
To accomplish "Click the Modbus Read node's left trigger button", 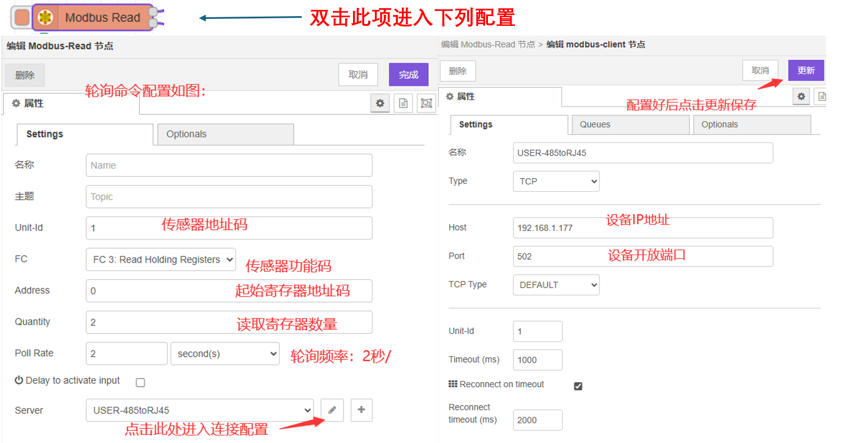I will [22, 17].
